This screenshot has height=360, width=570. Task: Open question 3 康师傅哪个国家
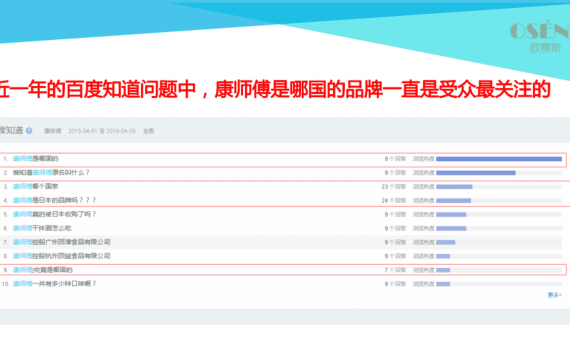tap(36, 186)
